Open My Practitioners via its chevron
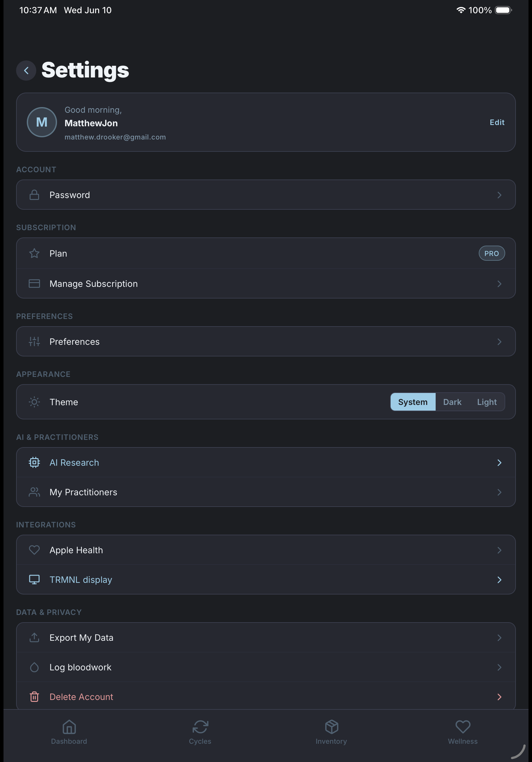Image resolution: width=532 pixels, height=762 pixels. pos(499,492)
